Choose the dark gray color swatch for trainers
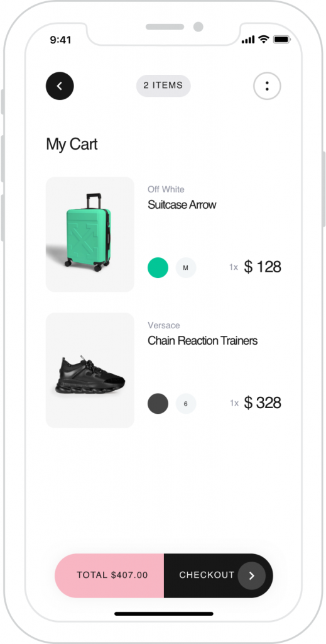Image resolution: width=326 pixels, height=644 pixels. click(x=158, y=404)
